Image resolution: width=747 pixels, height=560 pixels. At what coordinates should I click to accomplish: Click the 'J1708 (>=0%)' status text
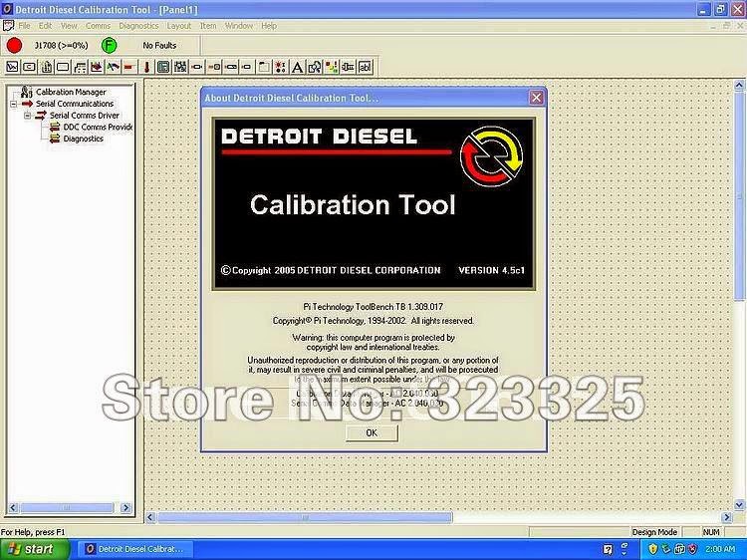(x=62, y=46)
